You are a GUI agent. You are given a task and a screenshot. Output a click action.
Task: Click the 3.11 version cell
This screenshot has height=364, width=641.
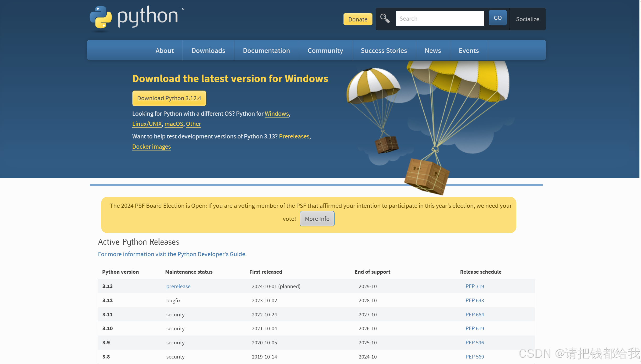tap(107, 315)
